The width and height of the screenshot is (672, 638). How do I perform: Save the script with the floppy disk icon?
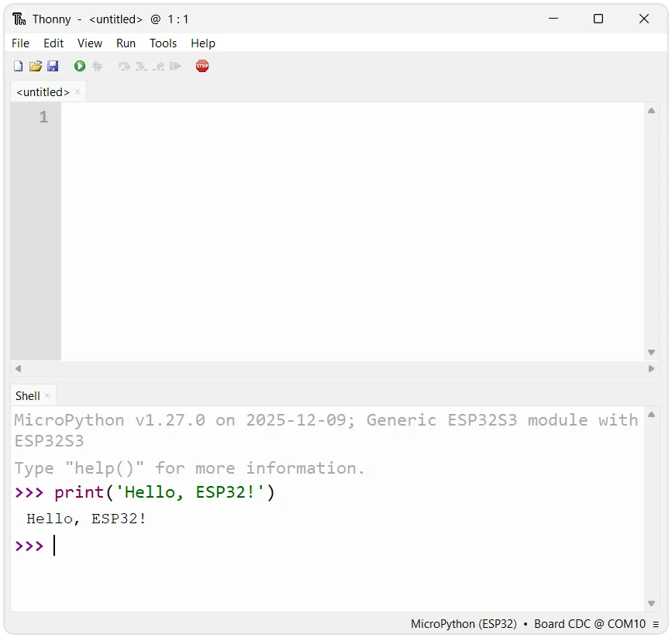[53, 67]
